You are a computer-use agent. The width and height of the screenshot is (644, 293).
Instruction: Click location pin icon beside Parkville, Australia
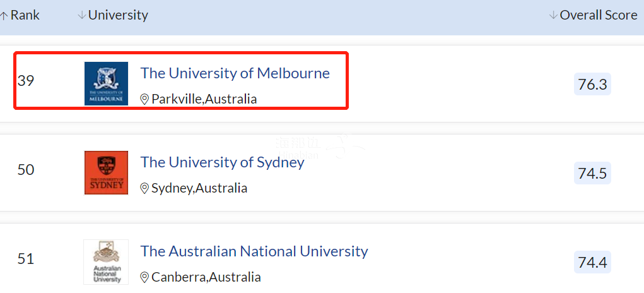pos(144,99)
